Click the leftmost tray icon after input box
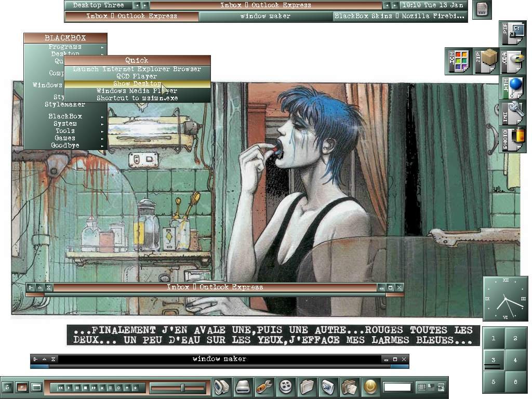532x399 pixels. tap(421, 387)
